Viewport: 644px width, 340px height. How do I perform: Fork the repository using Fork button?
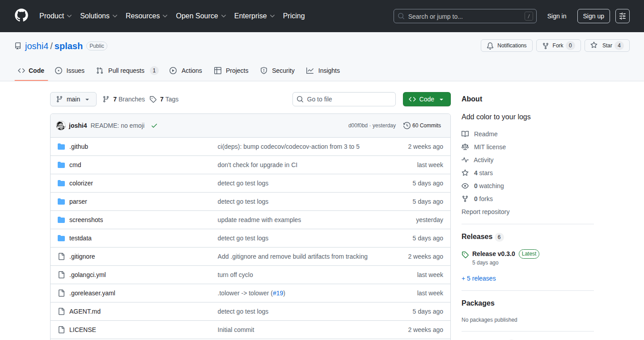coord(559,46)
